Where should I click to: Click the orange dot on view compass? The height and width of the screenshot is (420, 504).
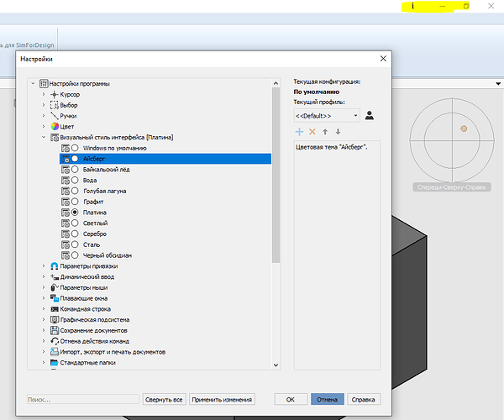click(464, 129)
